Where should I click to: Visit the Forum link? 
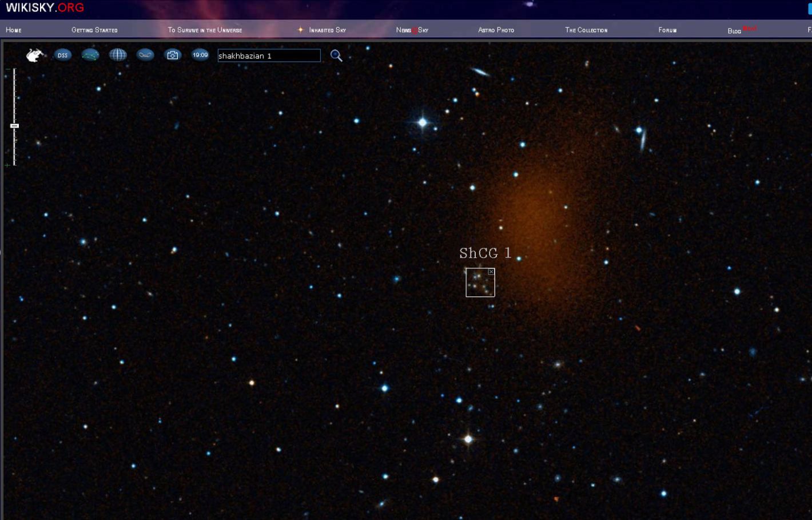[x=667, y=30]
